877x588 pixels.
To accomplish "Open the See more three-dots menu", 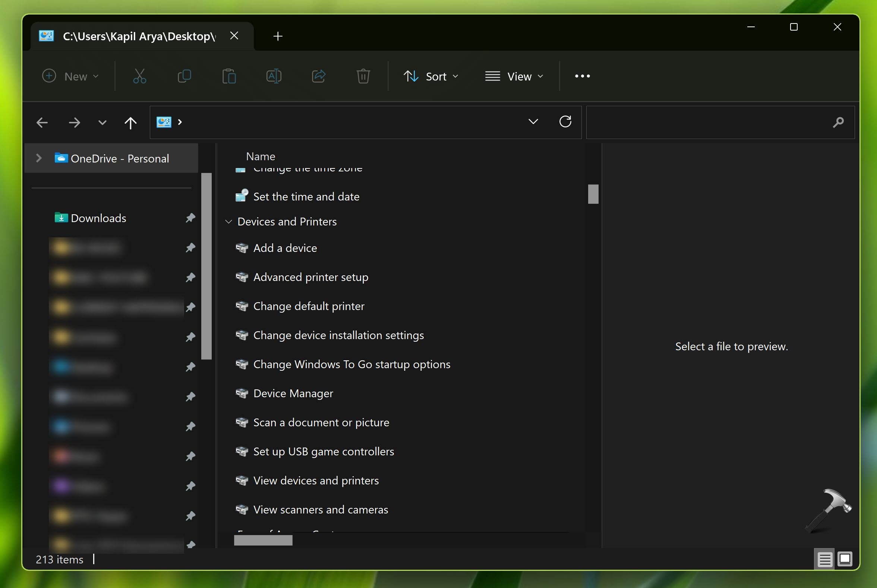I will coord(582,76).
